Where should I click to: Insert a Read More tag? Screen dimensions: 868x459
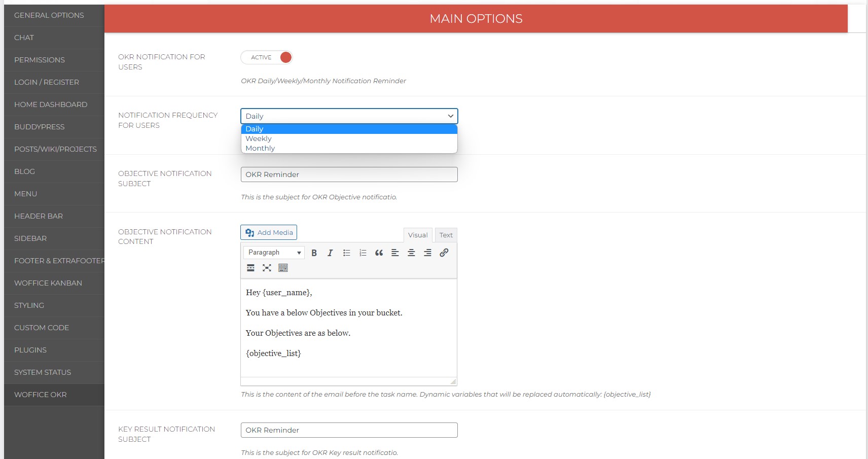pos(250,268)
